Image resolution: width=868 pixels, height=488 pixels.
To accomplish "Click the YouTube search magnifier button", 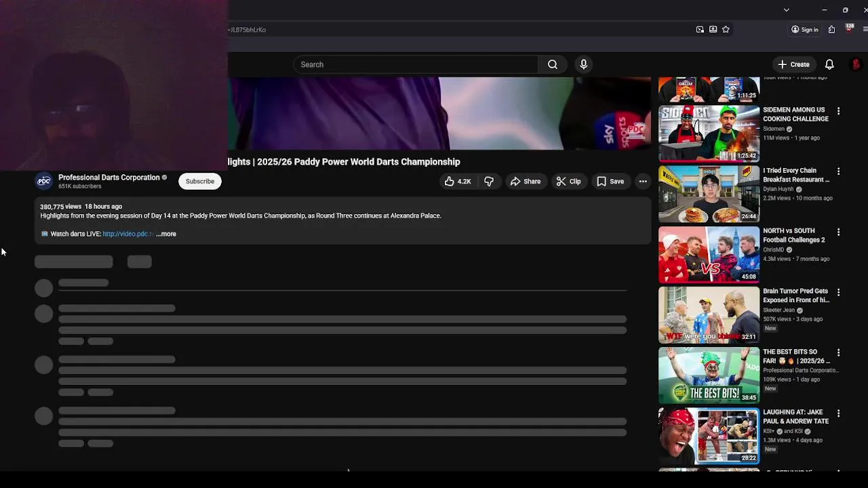I will [553, 64].
